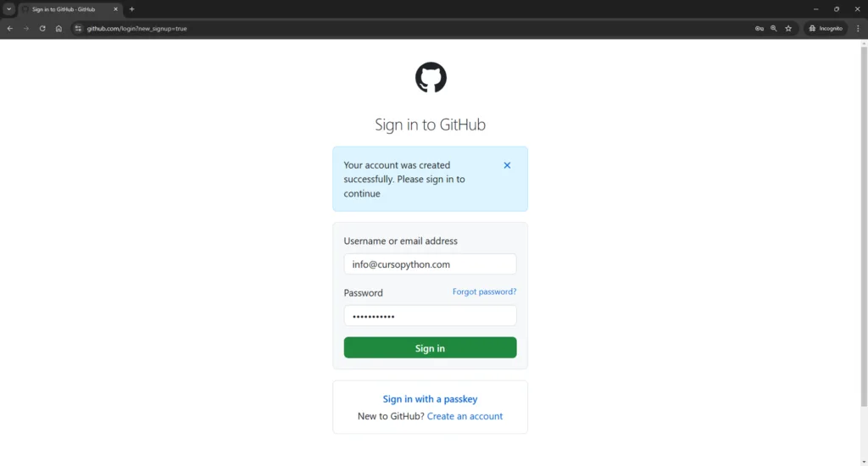The width and height of the screenshot is (868, 466).
Task: Bookmark this page with the star icon
Action: click(788, 28)
